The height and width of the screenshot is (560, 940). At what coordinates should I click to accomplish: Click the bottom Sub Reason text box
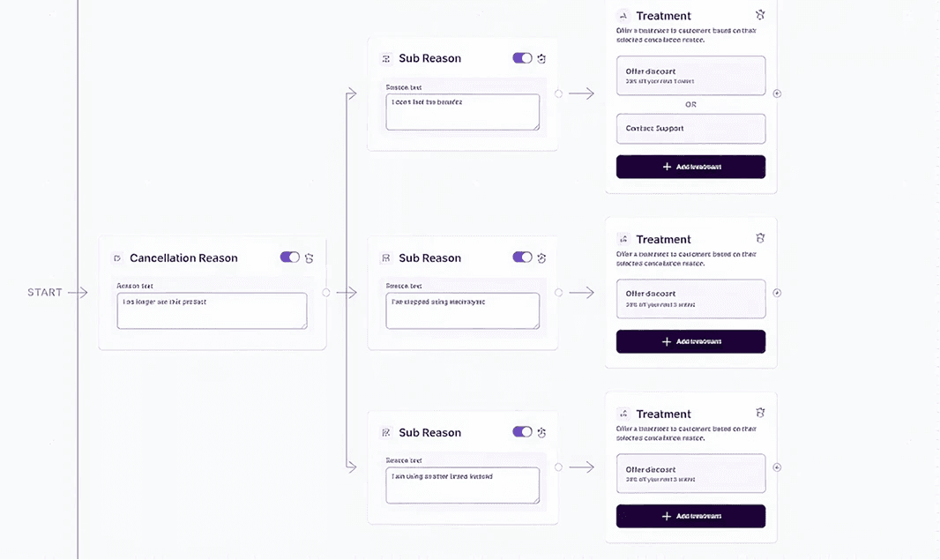pos(462,485)
